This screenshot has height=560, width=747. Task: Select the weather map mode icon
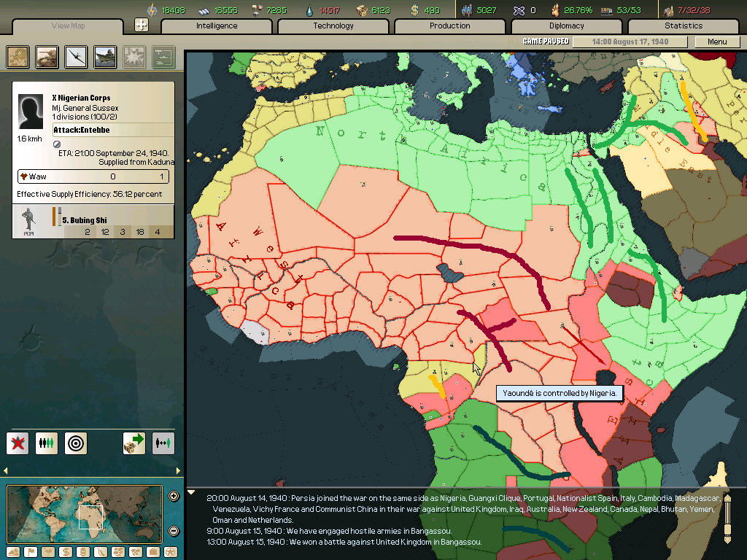(48, 553)
